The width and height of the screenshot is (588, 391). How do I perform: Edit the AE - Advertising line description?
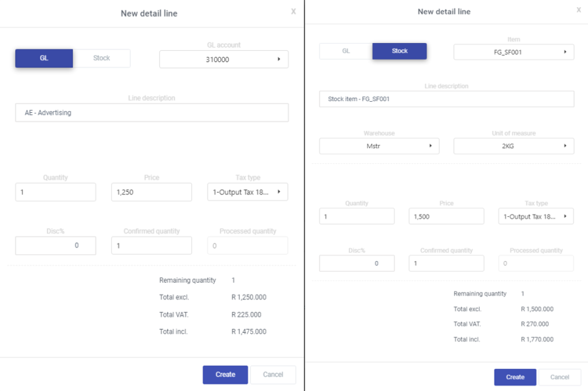[x=152, y=113]
